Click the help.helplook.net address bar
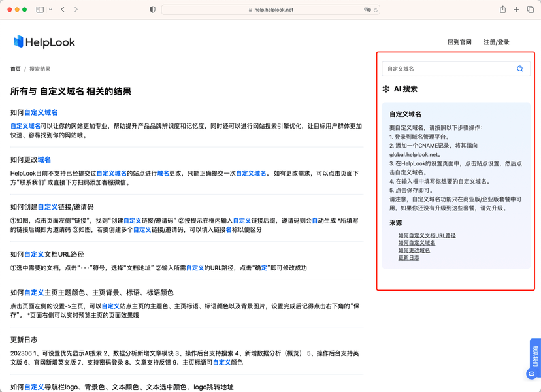This screenshot has height=392, width=541. click(271, 10)
